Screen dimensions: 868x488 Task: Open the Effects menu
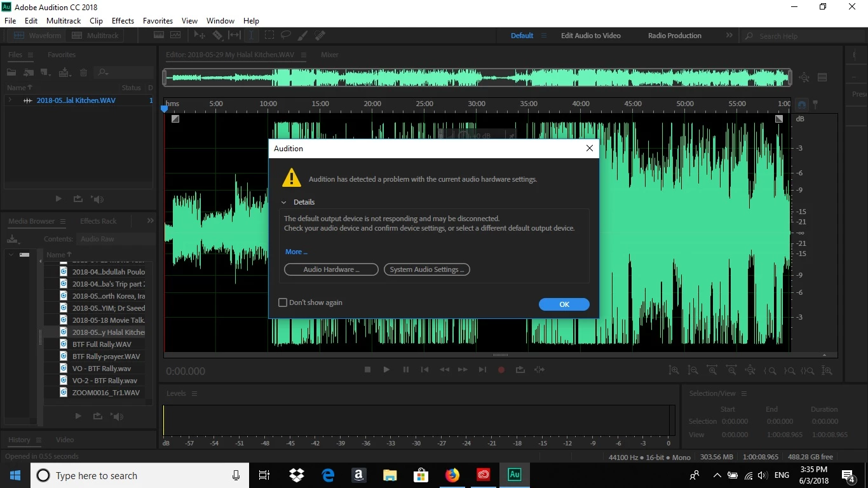coord(123,21)
